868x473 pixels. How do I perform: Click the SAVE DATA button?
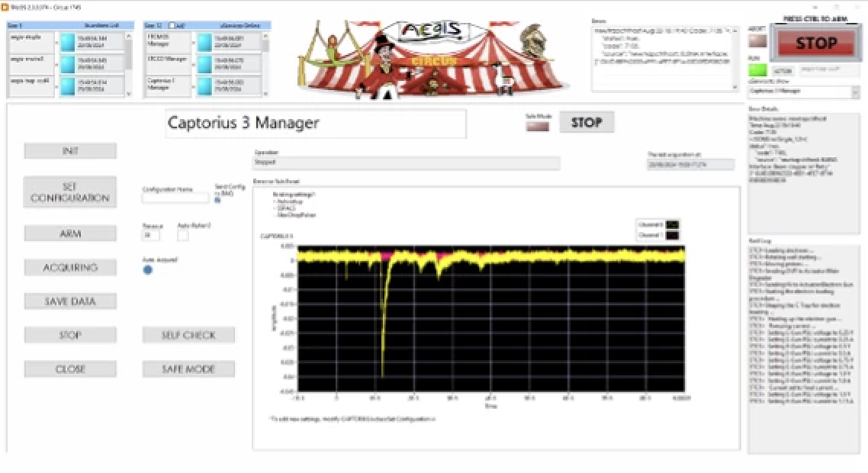pyautogui.click(x=70, y=301)
